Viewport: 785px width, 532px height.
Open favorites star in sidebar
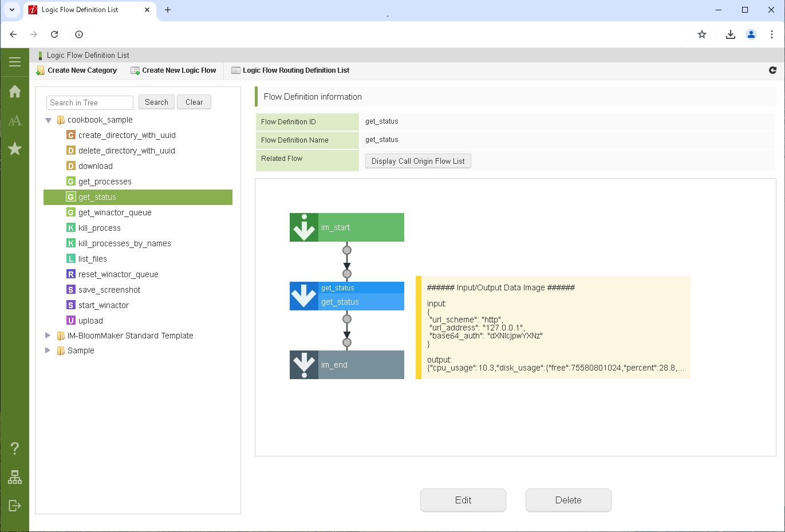pyautogui.click(x=15, y=149)
